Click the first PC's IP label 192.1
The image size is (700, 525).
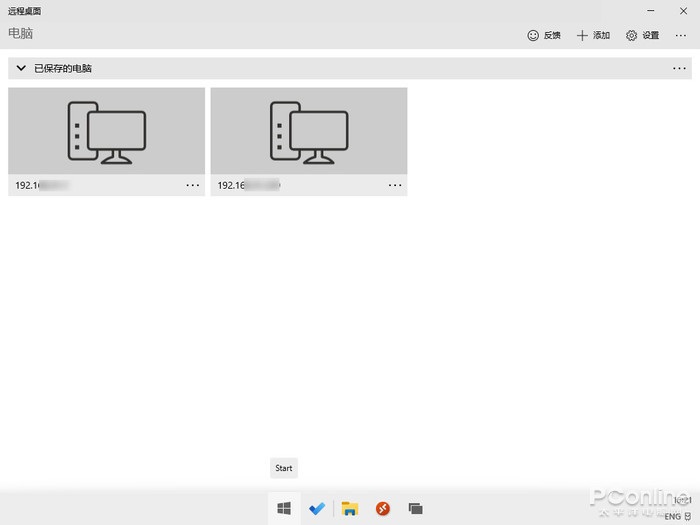tap(42, 185)
